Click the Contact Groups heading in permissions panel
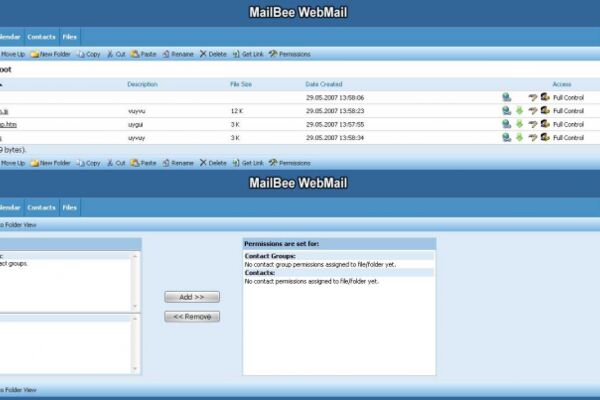Screen dimensions: 600x400 pyautogui.click(x=270, y=256)
